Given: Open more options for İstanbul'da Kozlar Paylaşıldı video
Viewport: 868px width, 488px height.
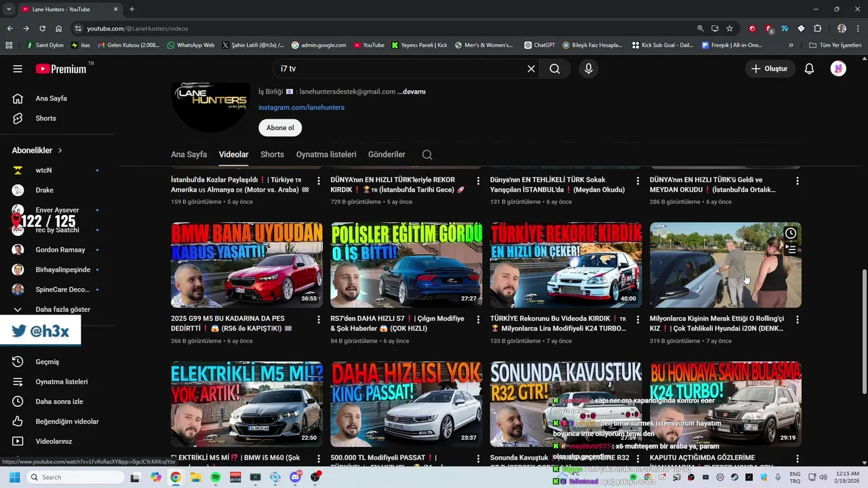Looking at the screenshot, I should tap(319, 181).
